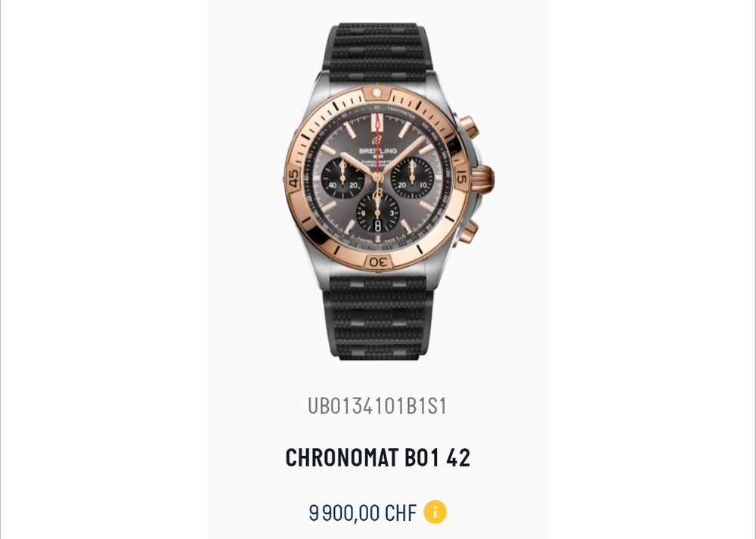Click the bottom subdial with date window
756x539 pixels.
point(377,213)
